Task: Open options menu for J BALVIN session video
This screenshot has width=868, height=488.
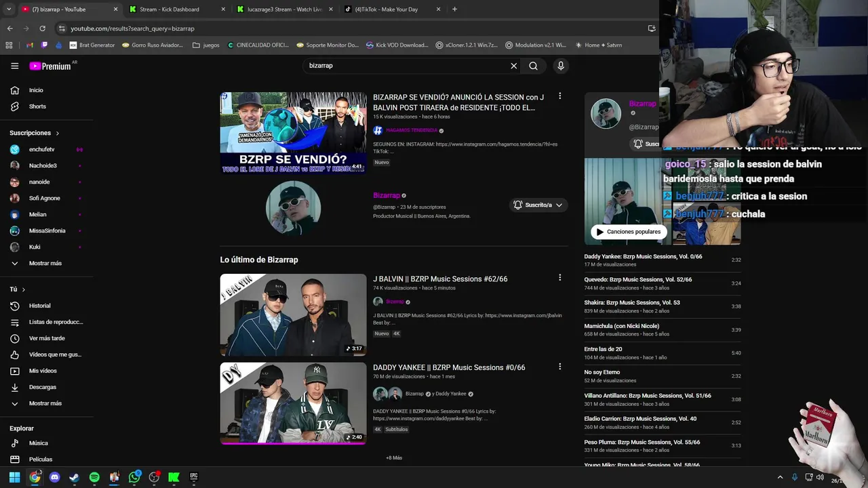Action: pyautogui.click(x=559, y=277)
